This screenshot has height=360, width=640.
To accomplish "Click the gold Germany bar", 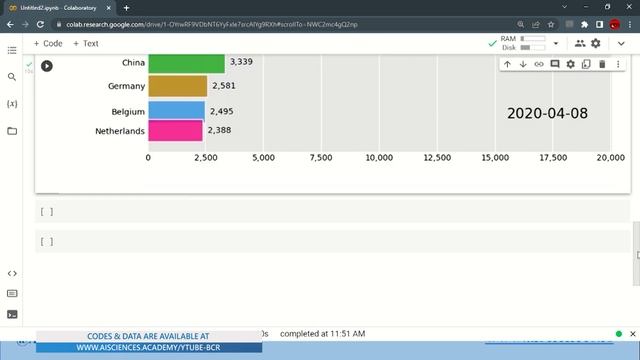I will click(178, 86).
